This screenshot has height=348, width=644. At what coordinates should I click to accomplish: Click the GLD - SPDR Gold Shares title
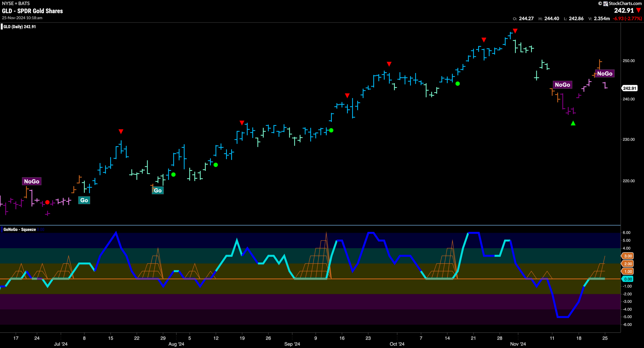[x=32, y=11]
